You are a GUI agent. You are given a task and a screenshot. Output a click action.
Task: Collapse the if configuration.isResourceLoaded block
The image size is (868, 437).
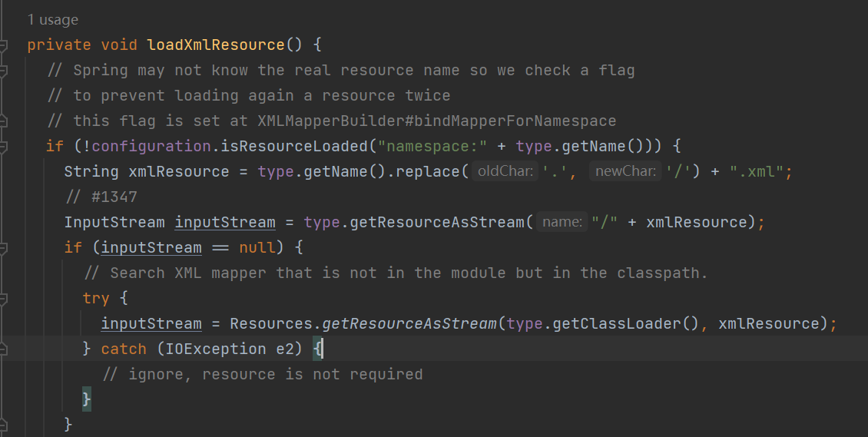[3, 146]
